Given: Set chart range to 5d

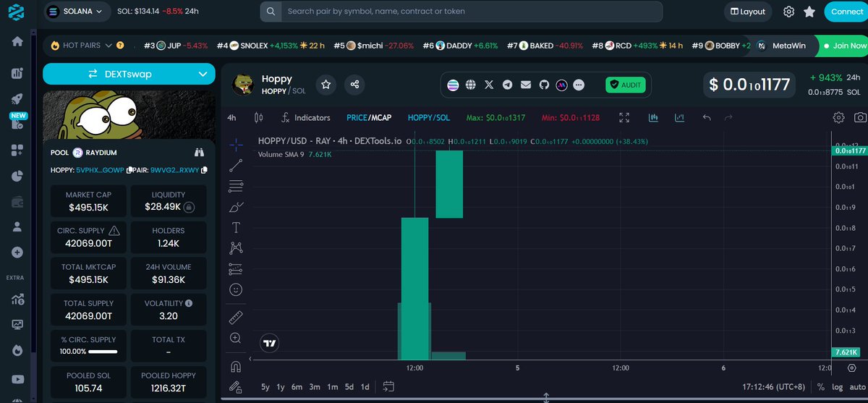Looking at the screenshot, I should click(x=349, y=386).
